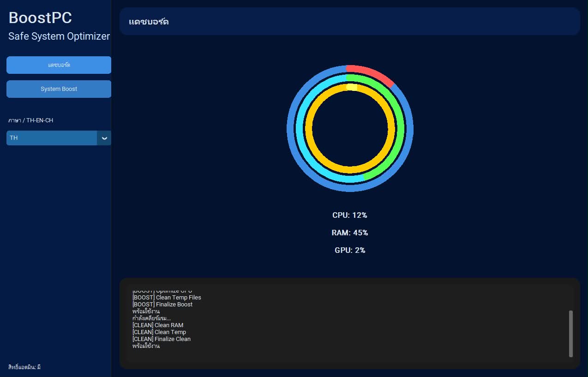
Task: Select the GPU: 2% readout
Action: [x=350, y=250]
